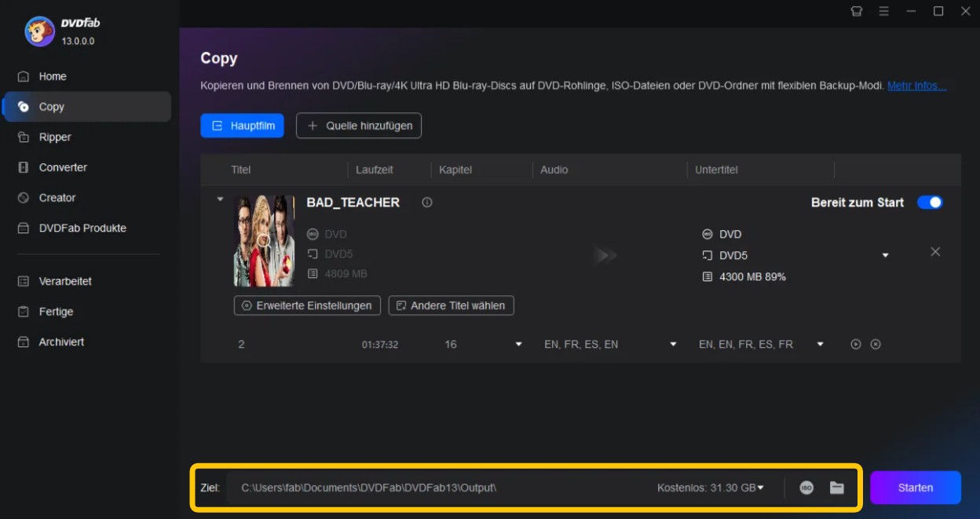Viewport: 980px width, 519px height.
Task: Click the Titel column header
Action: coord(241,170)
